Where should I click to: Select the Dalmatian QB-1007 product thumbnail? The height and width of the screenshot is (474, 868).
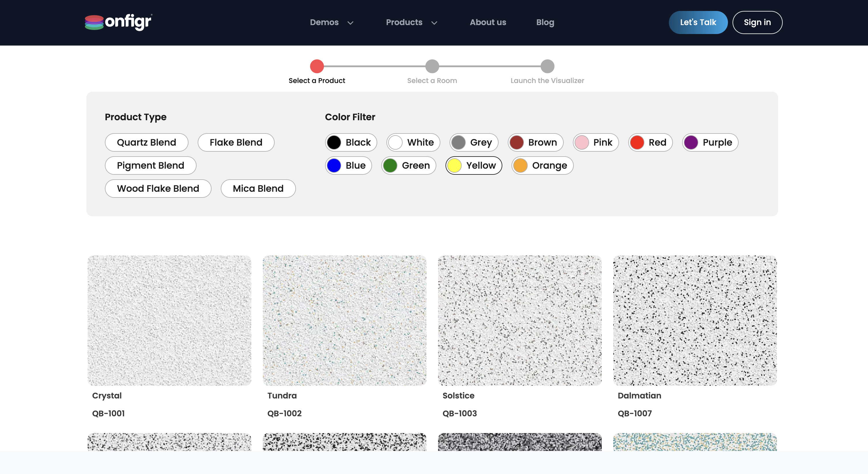pyautogui.click(x=695, y=320)
